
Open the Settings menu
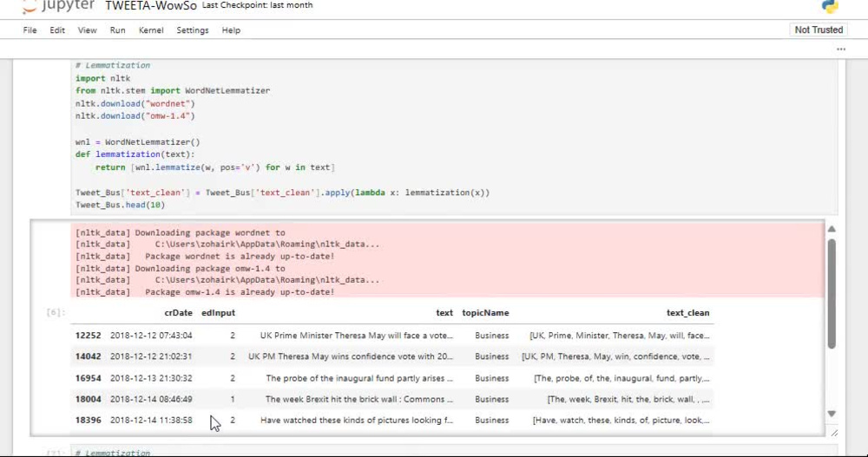pos(192,30)
